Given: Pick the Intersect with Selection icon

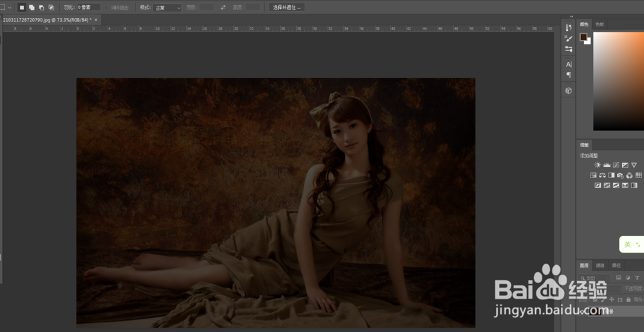Looking at the screenshot, I should click(x=51, y=7).
